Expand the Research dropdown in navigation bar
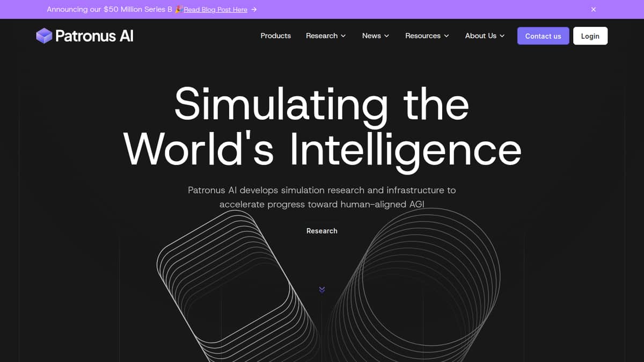Viewport: 644px width, 362px height. tap(326, 36)
